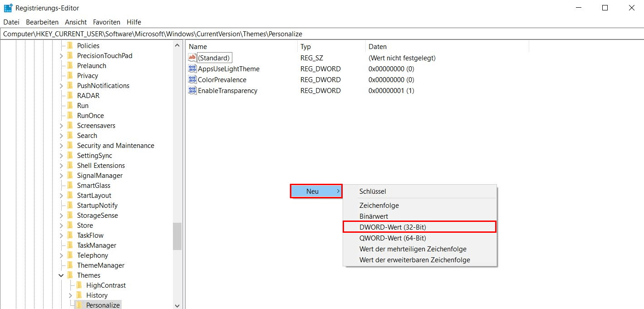Expand the Shell Extensions key
The width and height of the screenshot is (644, 309).
[61, 165]
